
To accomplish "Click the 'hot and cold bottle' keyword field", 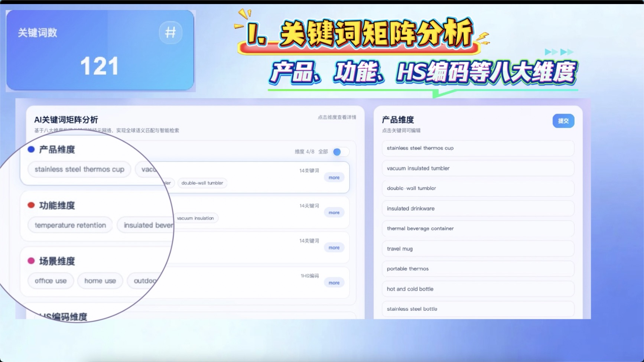I will (x=478, y=289).
